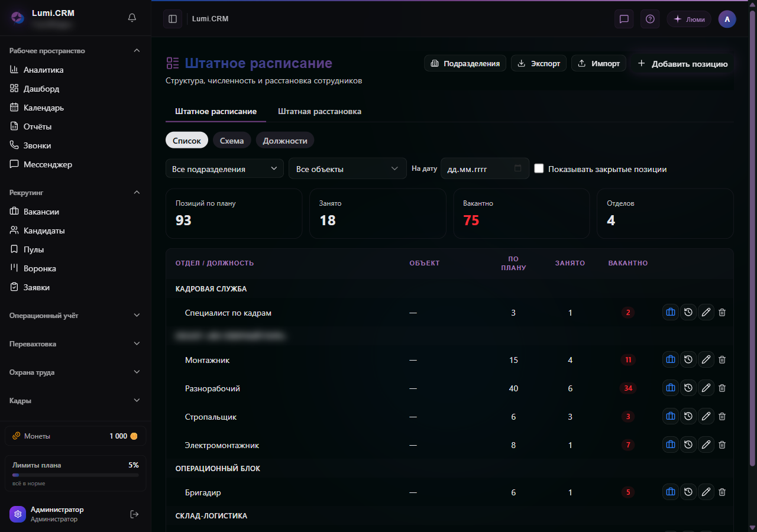Open Дашборд in sidebar
757x532 pixels.
[76, 89]
